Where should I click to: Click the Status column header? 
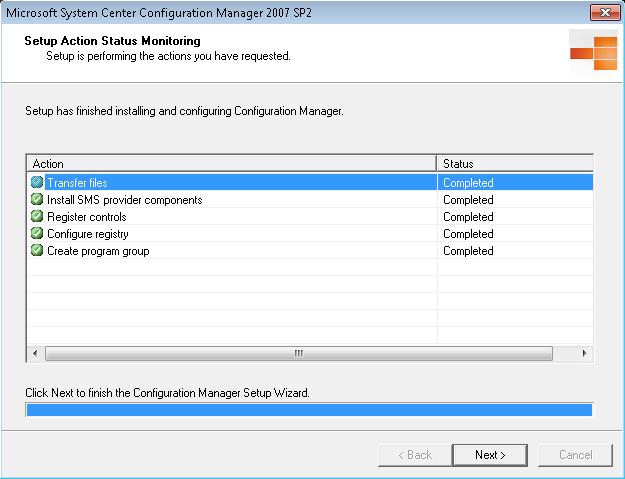[x=515, y=164]
